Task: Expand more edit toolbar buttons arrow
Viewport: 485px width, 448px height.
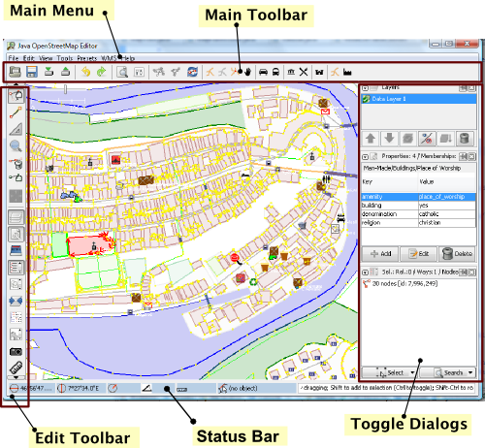Action: (x=16, y=377)
